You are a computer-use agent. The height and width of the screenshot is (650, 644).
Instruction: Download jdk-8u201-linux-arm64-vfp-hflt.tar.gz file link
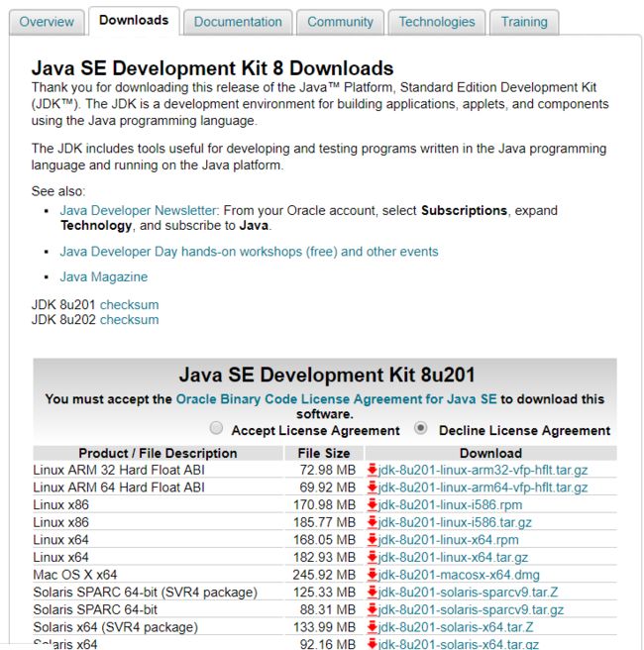483,487
